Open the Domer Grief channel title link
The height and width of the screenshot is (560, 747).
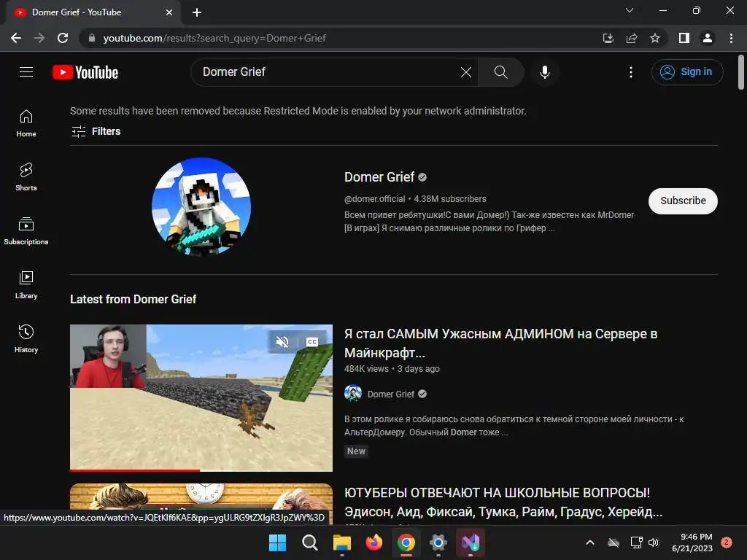click(379, 177)
